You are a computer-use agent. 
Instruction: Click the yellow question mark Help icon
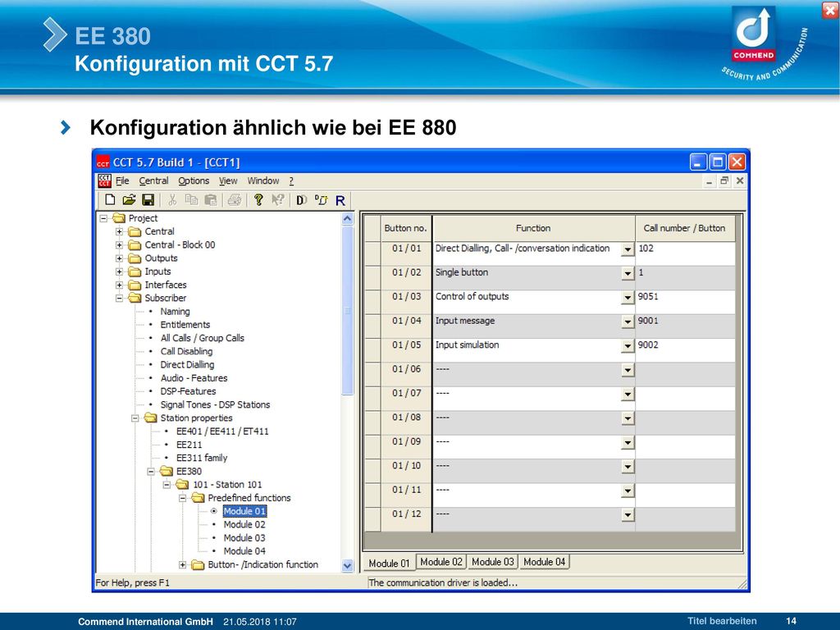pos(258,200)
